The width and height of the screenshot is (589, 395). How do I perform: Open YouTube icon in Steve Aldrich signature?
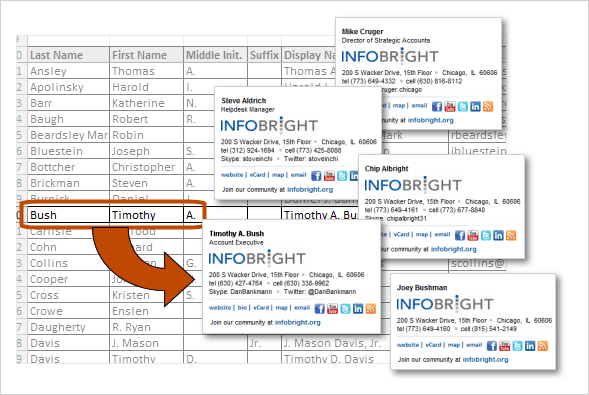[x=329, y=176]
